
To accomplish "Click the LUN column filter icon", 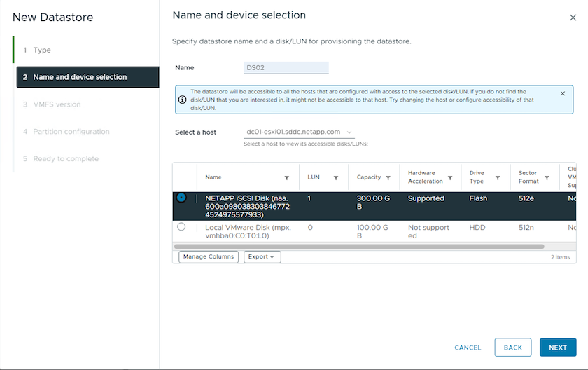I will click(336, 178).
